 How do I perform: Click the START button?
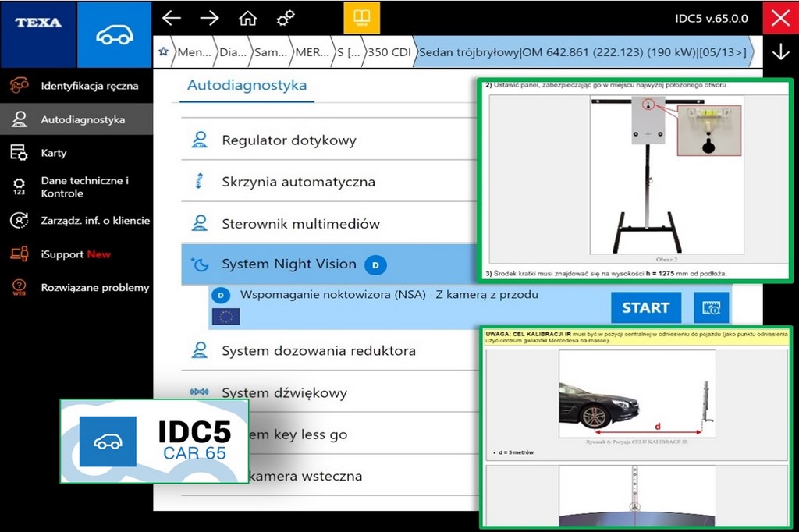point(645,308)
